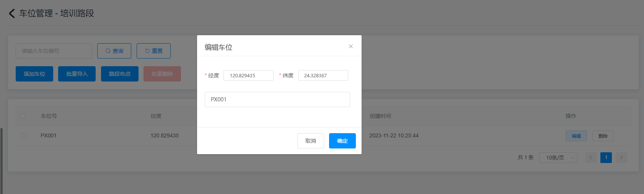Click the 查询 search button
This screenshot has width=644, height=194.
pos(114,51)
